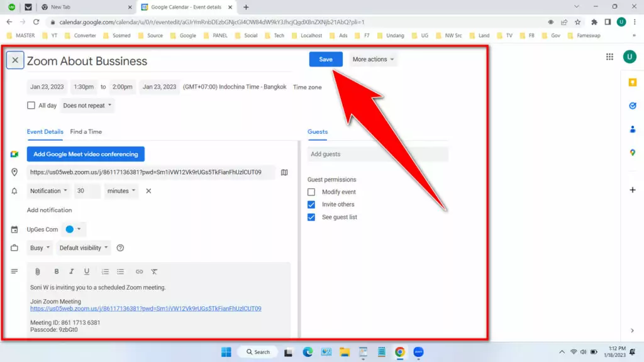
Task: Insert a numbered list
Action: pyautogui.click(x=106, y=271)
